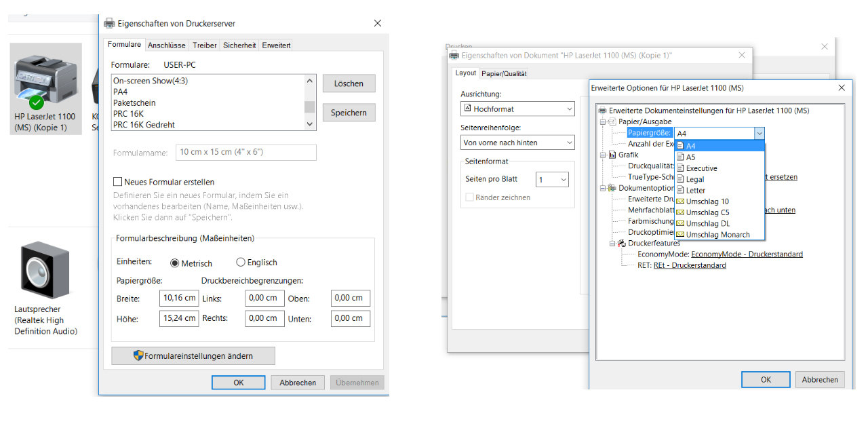Enable the Neues Formular erstellen checkbox
The height and width of the screenshot is (422, 868).
118,182
